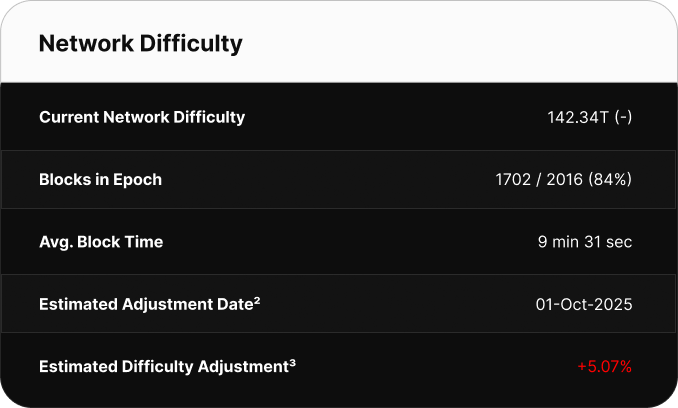Select the Blocks in Epoch label
The image size is (678, 408).
pos(100,180)
